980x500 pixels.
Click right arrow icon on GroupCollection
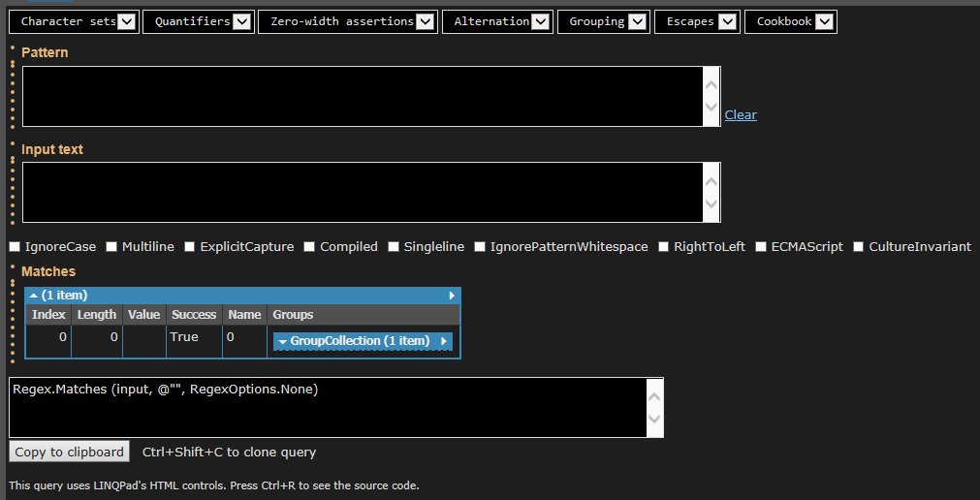(x=444, y=341)
